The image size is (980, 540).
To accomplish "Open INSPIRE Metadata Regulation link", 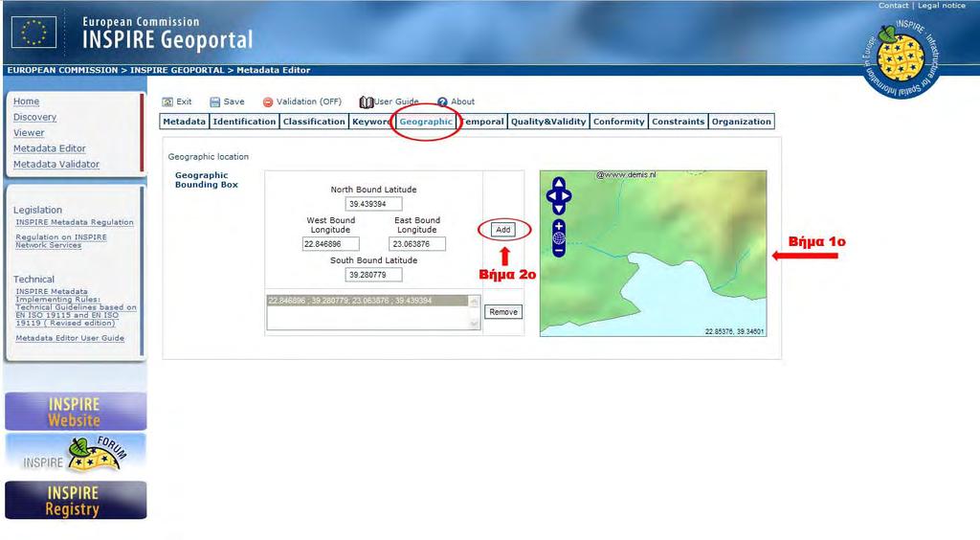I will coord(75,222).
